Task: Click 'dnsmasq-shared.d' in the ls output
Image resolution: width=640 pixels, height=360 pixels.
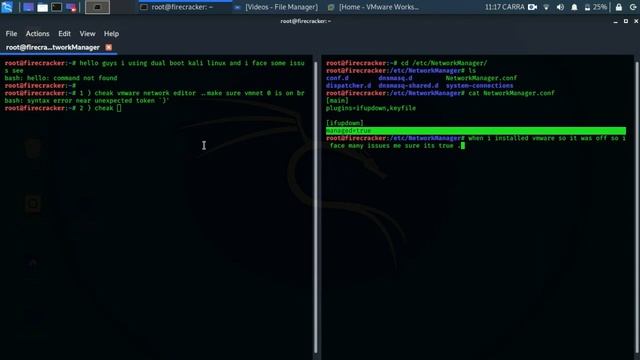Action: pyautogui.click(x=408, y=86)
